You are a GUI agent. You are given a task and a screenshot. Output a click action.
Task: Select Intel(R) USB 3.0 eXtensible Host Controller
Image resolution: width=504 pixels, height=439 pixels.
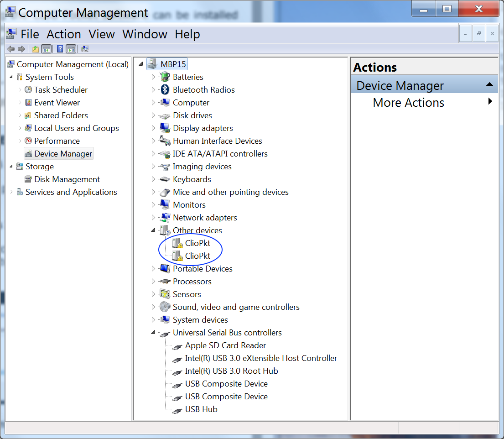coord(261,358)
